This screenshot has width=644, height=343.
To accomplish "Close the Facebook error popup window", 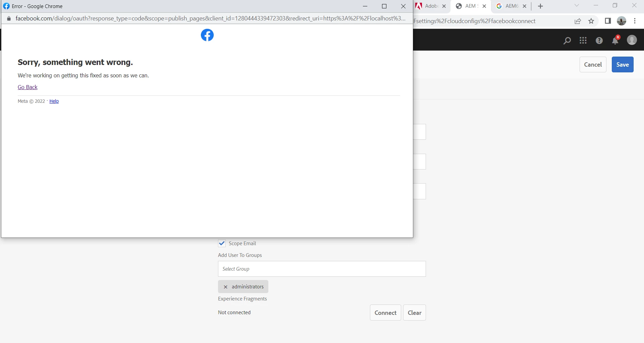I will coord(404,6).
